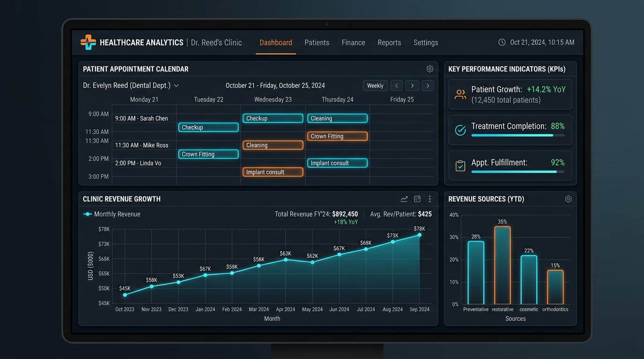Select Thursday's Cleaning appointment

337,118
